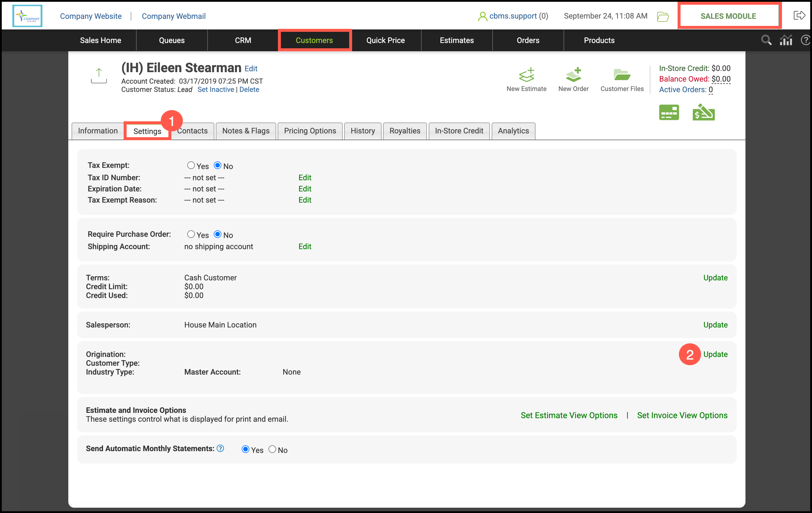Click Edit next to Tax ID Number
The height and width of the screenshot is (513, 812).
304,177
